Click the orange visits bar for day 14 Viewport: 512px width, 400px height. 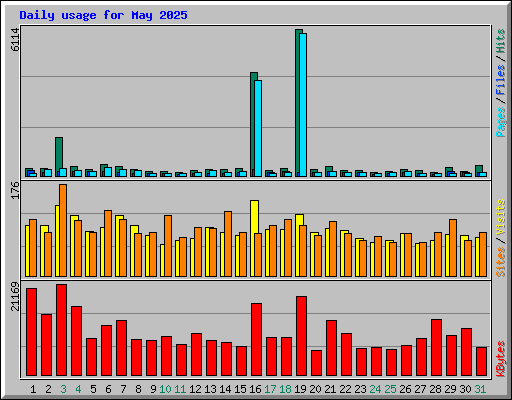[x=228, y=244]
